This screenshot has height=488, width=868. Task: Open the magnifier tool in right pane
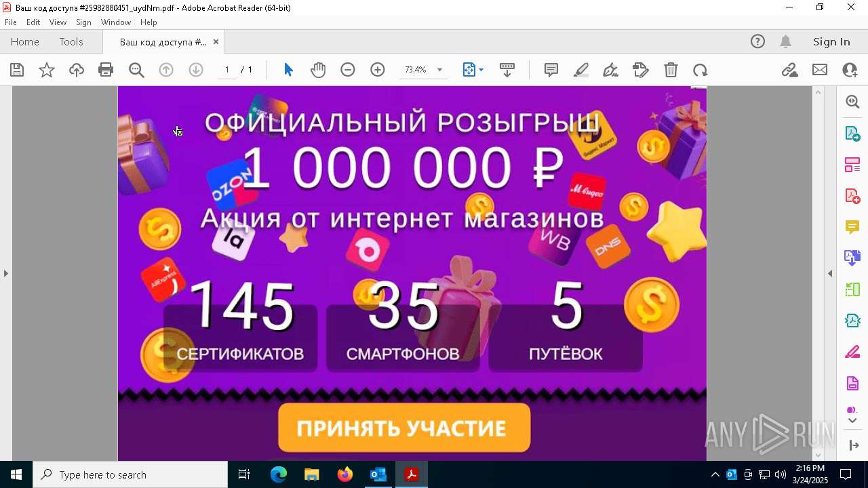852,102
